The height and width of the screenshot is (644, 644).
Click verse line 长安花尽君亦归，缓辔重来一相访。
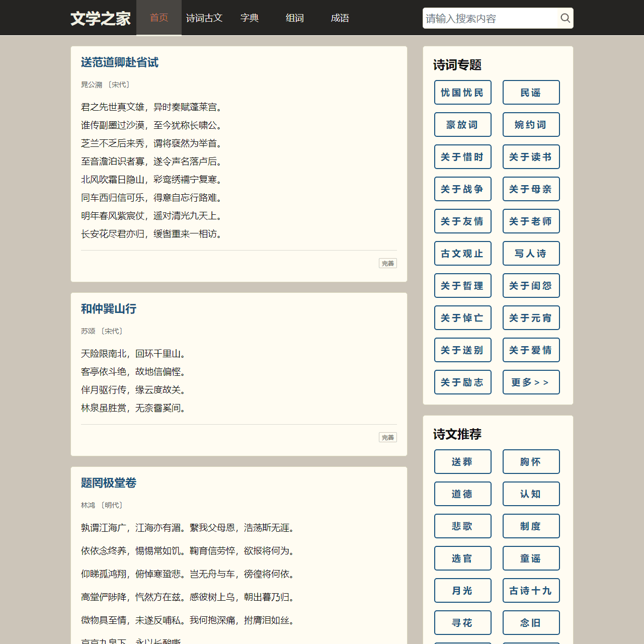[151, 234]
